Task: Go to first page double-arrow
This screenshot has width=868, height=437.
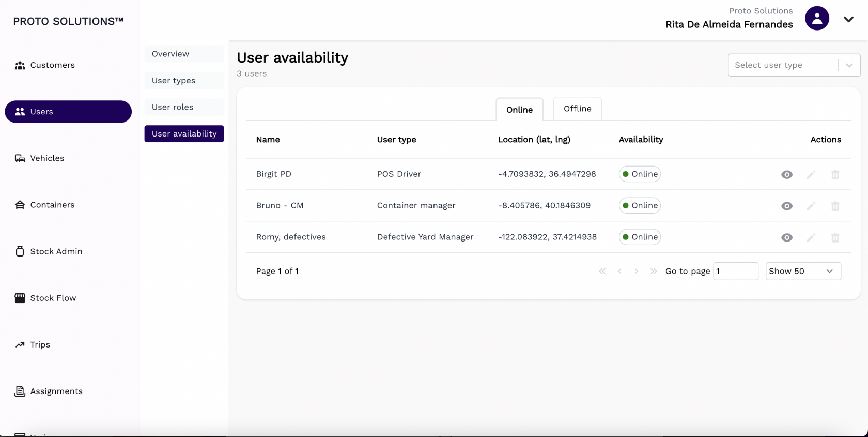Action: (602, 271)
